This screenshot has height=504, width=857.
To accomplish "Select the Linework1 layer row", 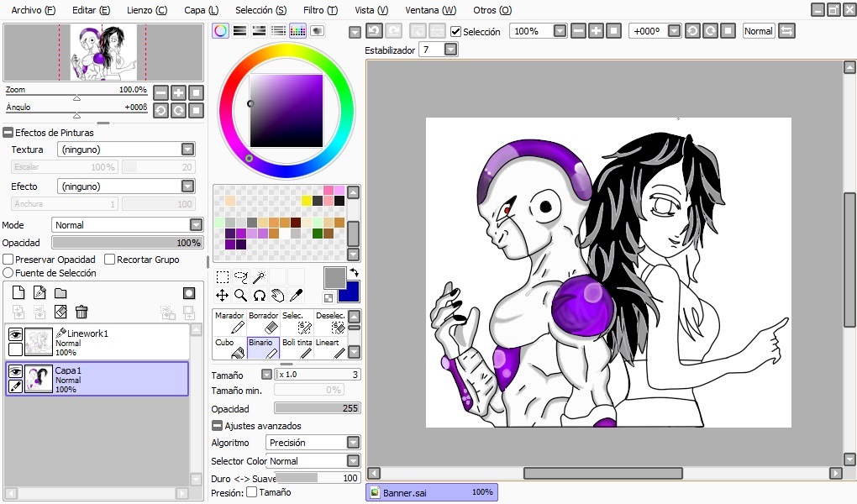I will pos(97,342).
